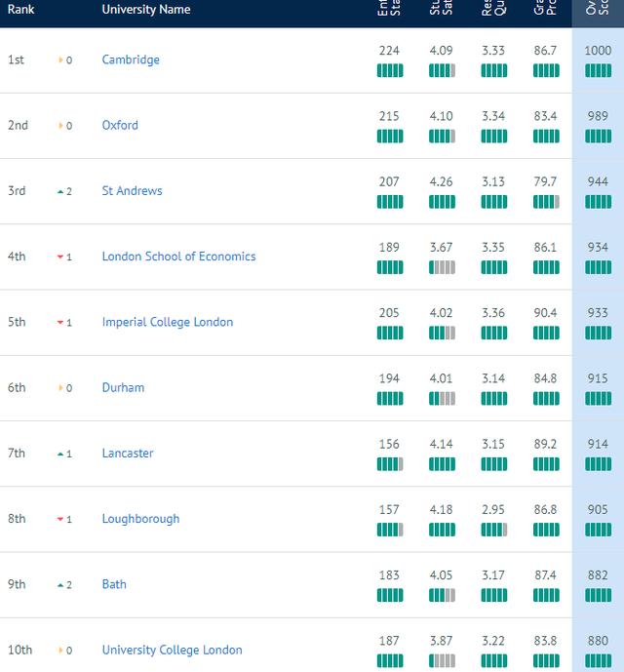
Task: Open the Bath university link
Action: [114, 584]
